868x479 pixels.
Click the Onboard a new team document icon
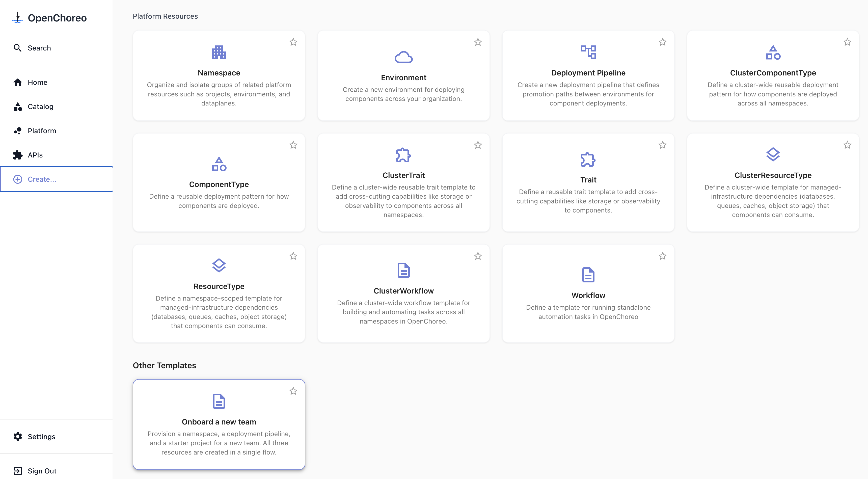click(x=219, y=401)
